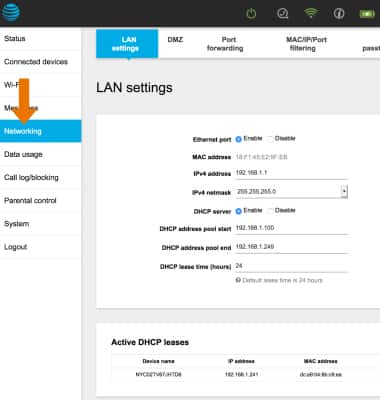Screen dimensions: 380x400
Task: Click the MAC address value
Action: [x=261, y=157]
